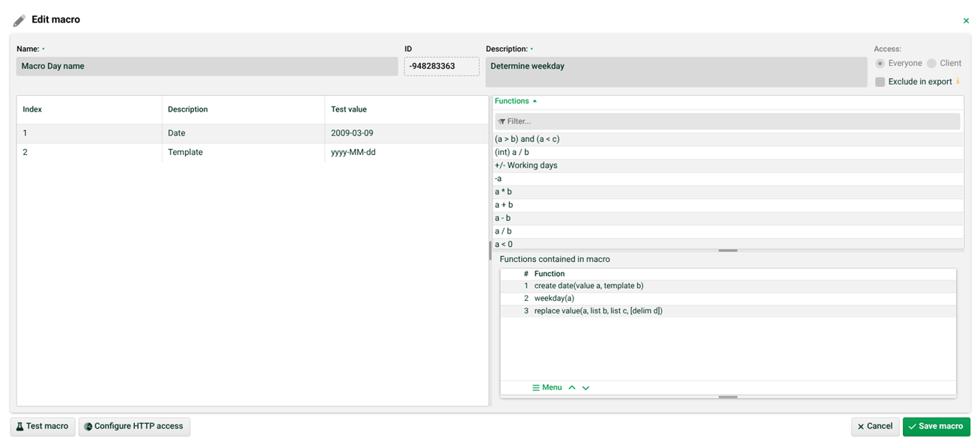The image size is (980, 443).
Task: Click the Name field containing Macro Day name
Action: 207,67
